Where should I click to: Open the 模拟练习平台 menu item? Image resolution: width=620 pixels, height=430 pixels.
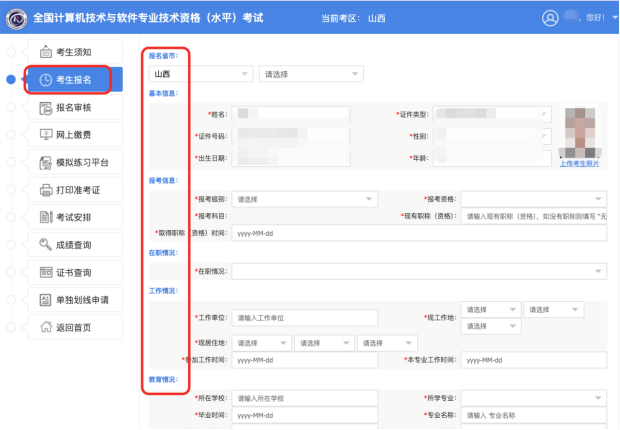[x=75, y=163]
